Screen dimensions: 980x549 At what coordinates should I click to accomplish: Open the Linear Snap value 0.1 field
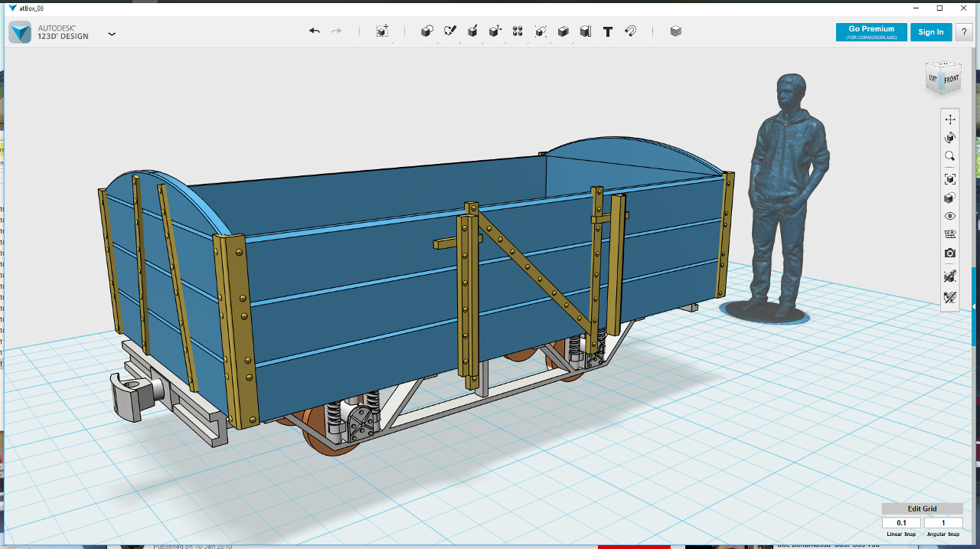coord(901,523)
